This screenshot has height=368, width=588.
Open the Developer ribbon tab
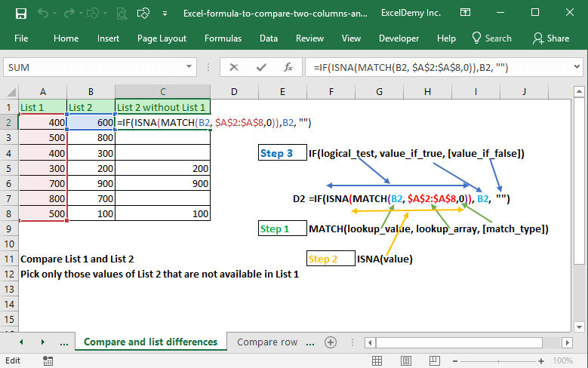coord(399,38)
